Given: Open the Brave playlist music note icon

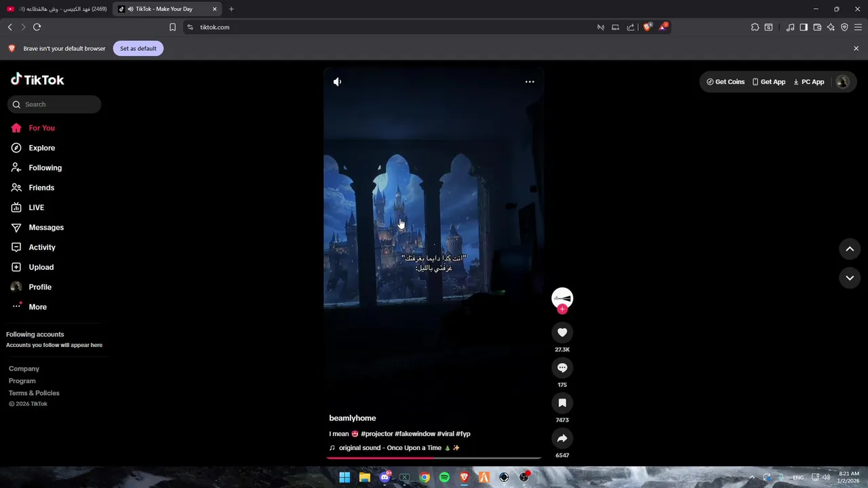Looking at the screenshot, I should pyautogui.click(x=790, y=27).
